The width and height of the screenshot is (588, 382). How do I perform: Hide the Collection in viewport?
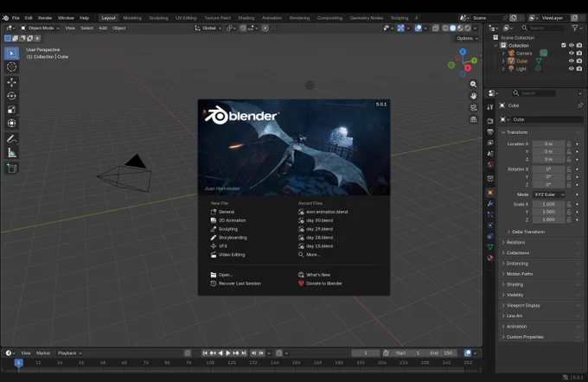(571, 45)
